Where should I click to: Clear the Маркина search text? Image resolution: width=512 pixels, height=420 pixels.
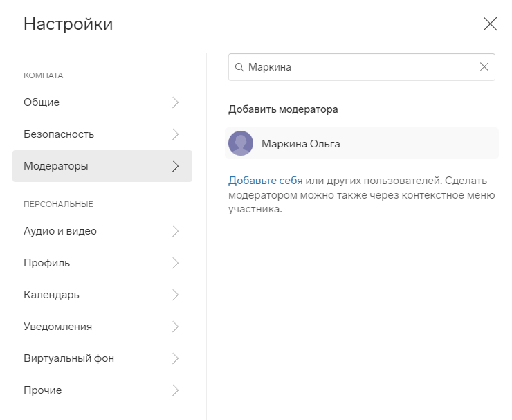(x=484, y=67)
